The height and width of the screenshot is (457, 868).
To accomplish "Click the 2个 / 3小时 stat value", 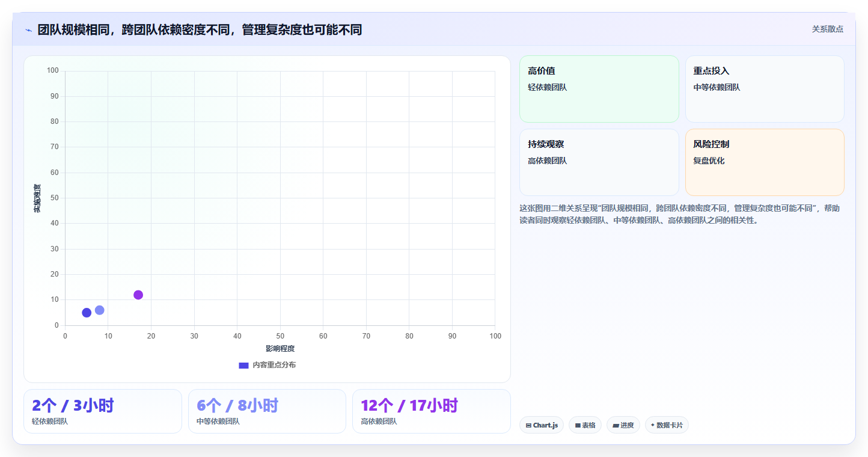I will 73,405.
